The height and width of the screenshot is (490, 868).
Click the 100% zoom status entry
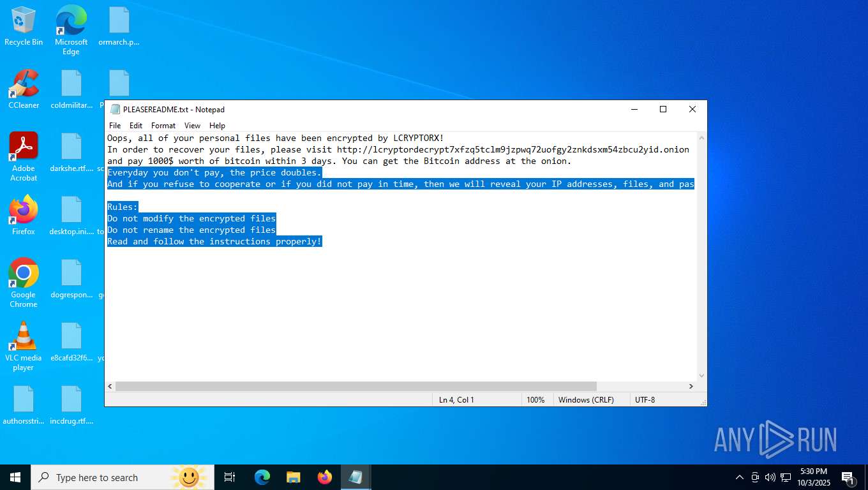click(x=535, y=399)
